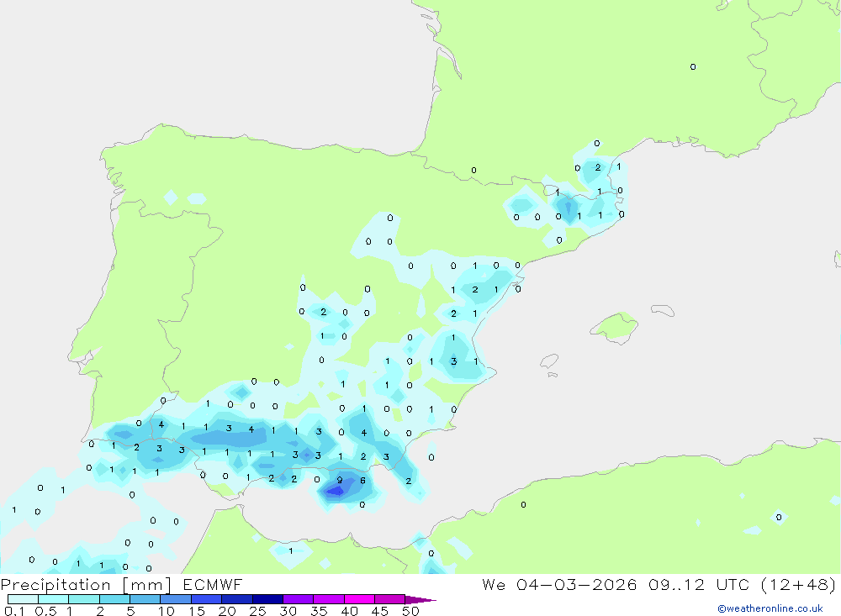
Task: Click the "9" precipitation value on the map
Action: tap(340, 481)
